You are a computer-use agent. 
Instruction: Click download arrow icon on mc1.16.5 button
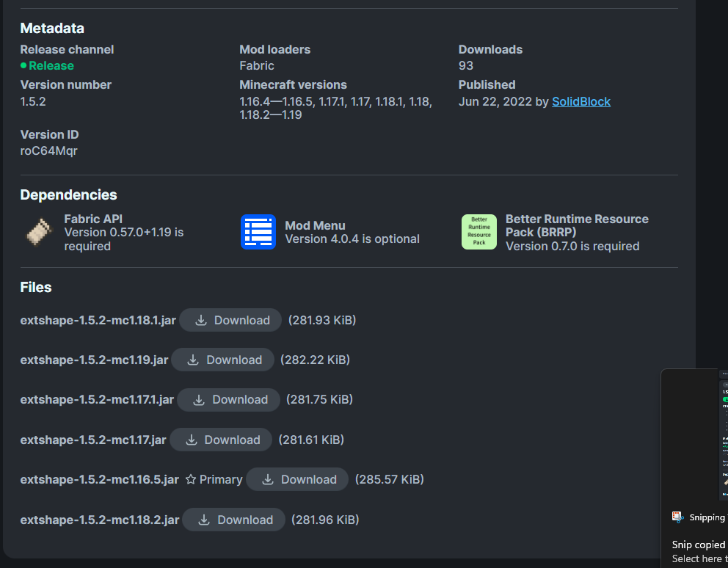[x=267, y=479]
